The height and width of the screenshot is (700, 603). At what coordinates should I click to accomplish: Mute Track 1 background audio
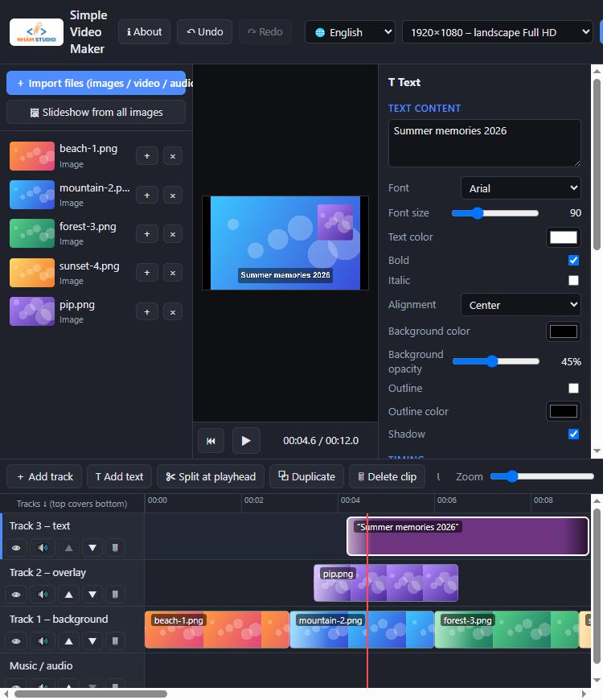(43, 641)
